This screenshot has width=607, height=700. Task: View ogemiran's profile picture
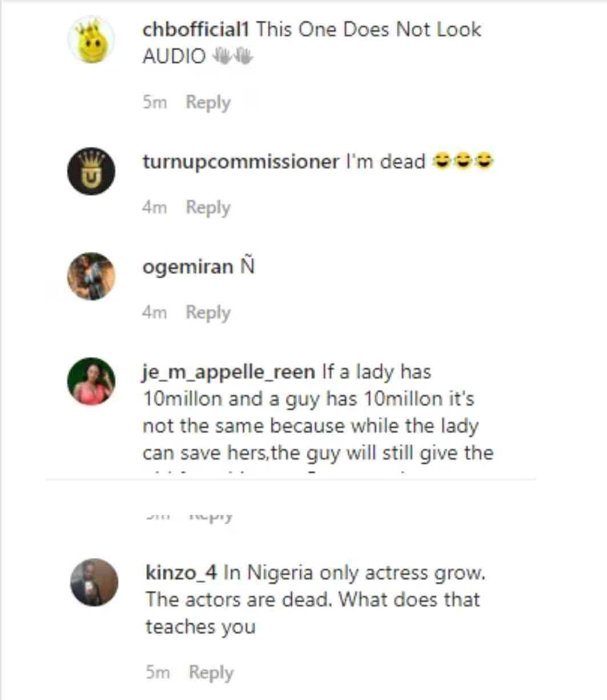[x=91, y=277]
